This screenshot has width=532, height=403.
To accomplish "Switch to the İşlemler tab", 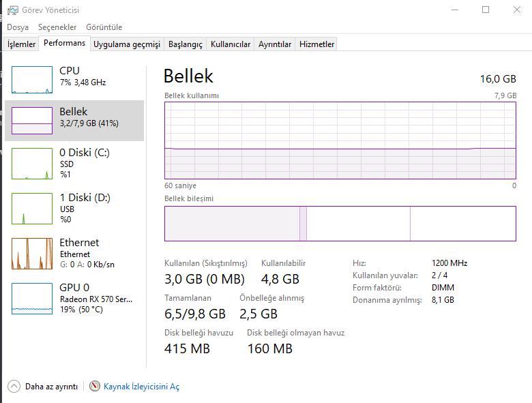I will (21, 44).
